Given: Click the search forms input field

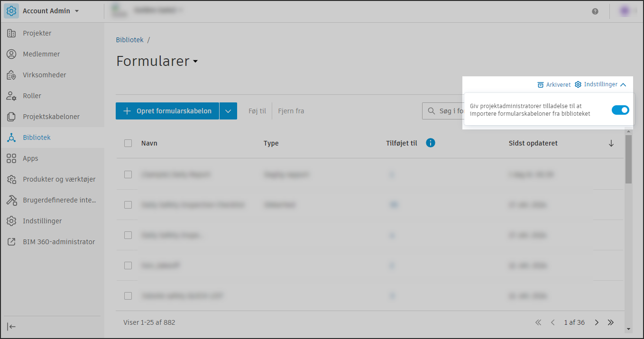Looking at the screenshot, I should 443,111.
